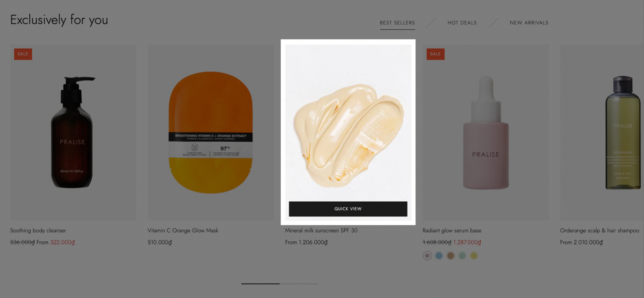This screenshot has height=298, width=644.
Task: Open the Radiant glow serum base link
Action: point(452,230)
